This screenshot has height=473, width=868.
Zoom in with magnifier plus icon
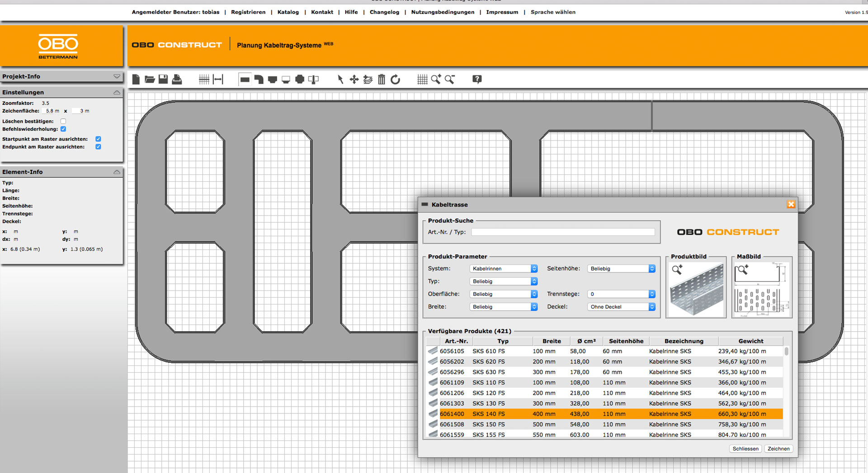tap(436, 80)
